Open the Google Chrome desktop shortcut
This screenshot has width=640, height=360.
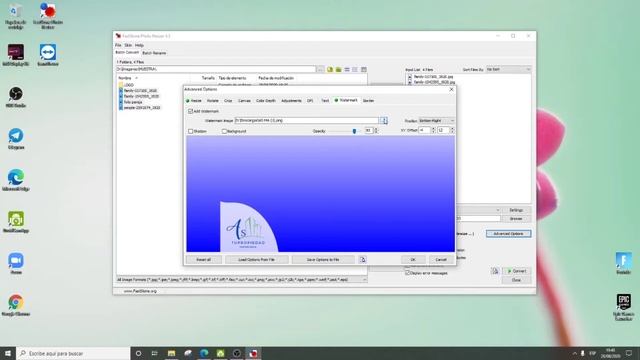pyautogui.click(x=16, y=305)
